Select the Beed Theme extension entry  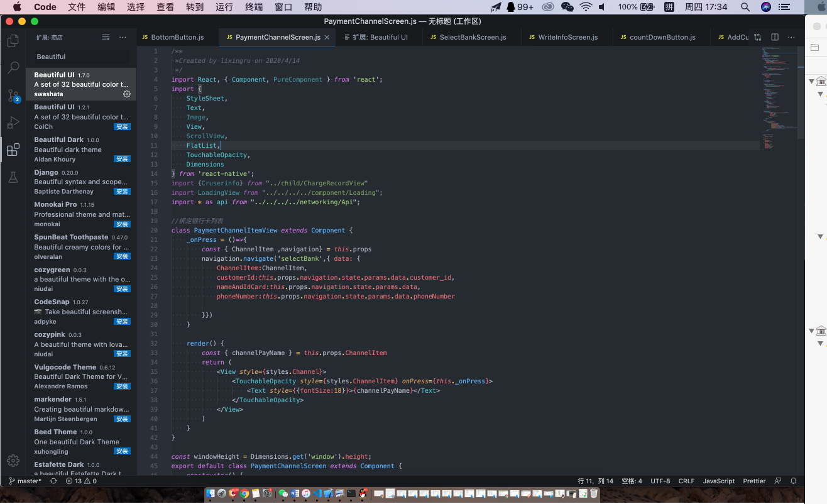coord(81,441)
